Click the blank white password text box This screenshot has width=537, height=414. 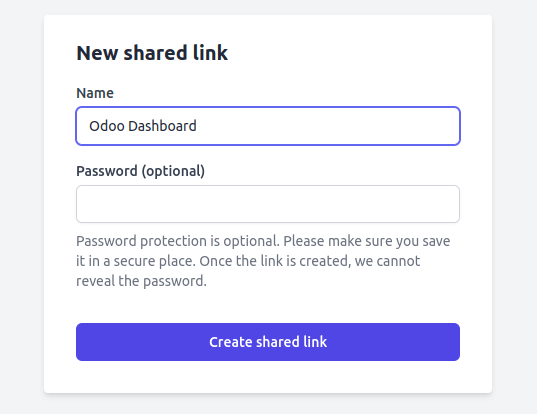(x=268, y=204)
